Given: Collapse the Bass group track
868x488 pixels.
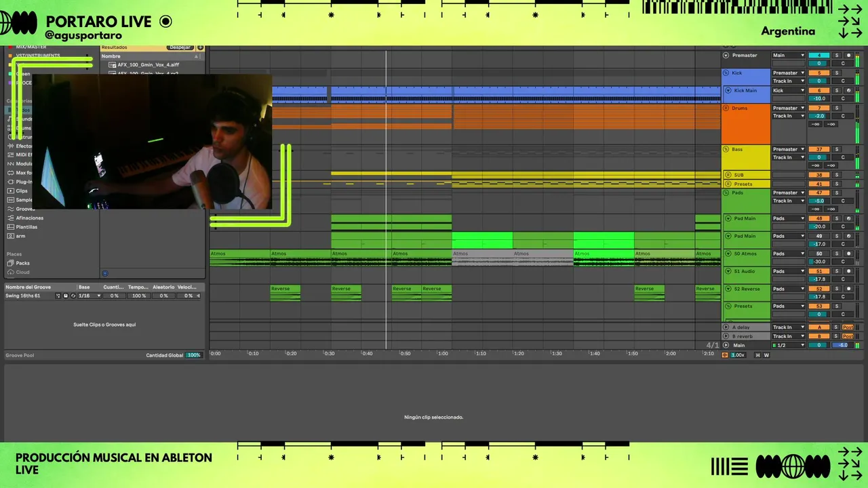Looking at the screenshot, I should [x=726, y=149].
